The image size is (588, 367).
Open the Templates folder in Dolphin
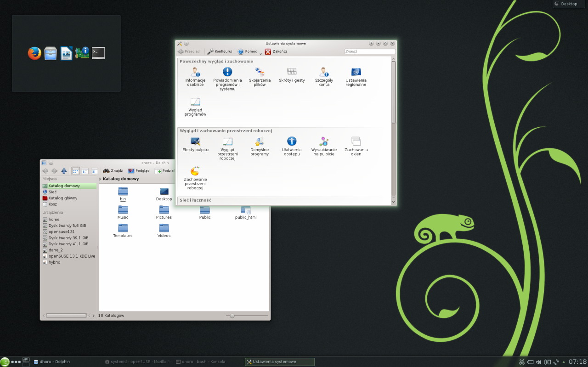[x=123, y=231]
